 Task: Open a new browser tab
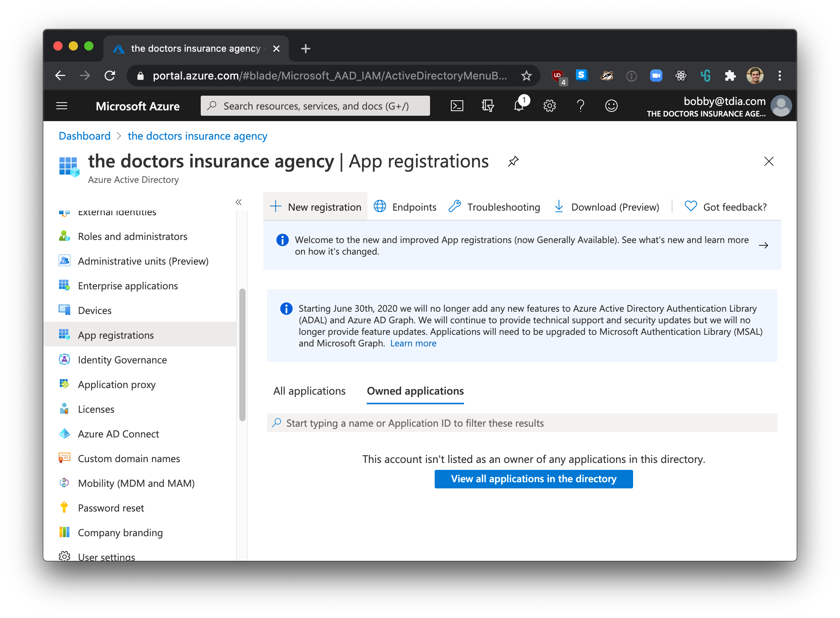(x=305, y=49)
